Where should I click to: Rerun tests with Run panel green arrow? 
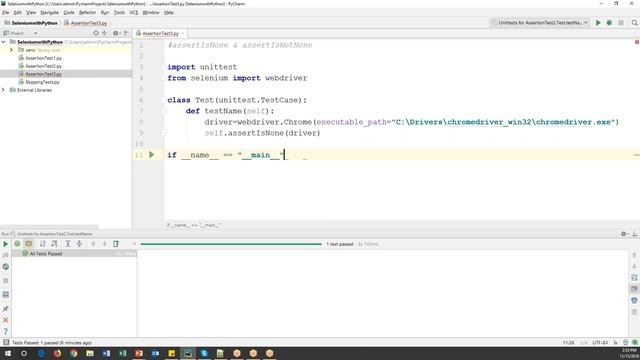click(x=5, y=244)
